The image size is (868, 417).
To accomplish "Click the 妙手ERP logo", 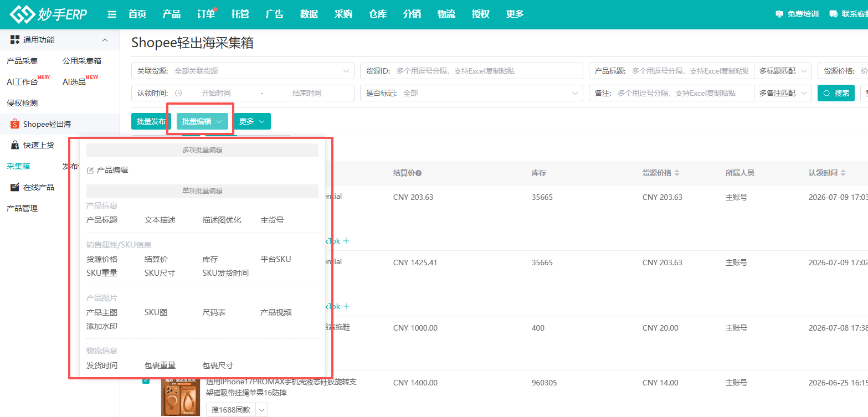I will click(49, 14).
